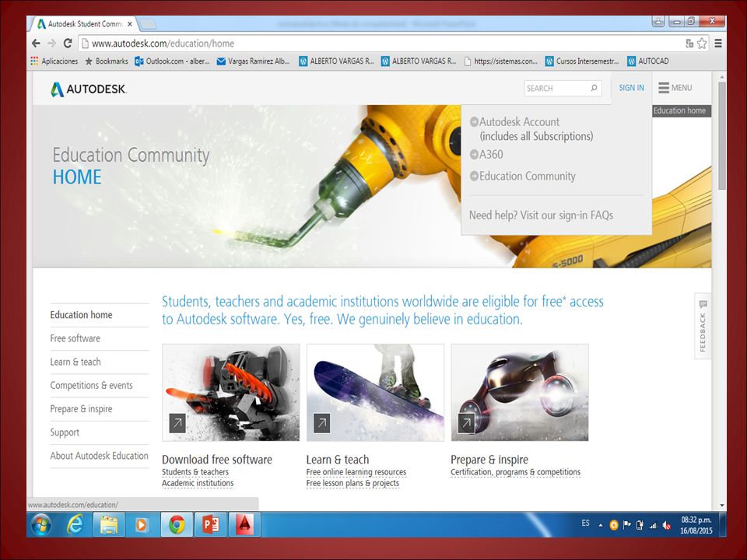The image size is (747, 560).
Task: Click the network signal tray icon
Action: [654, 525]
